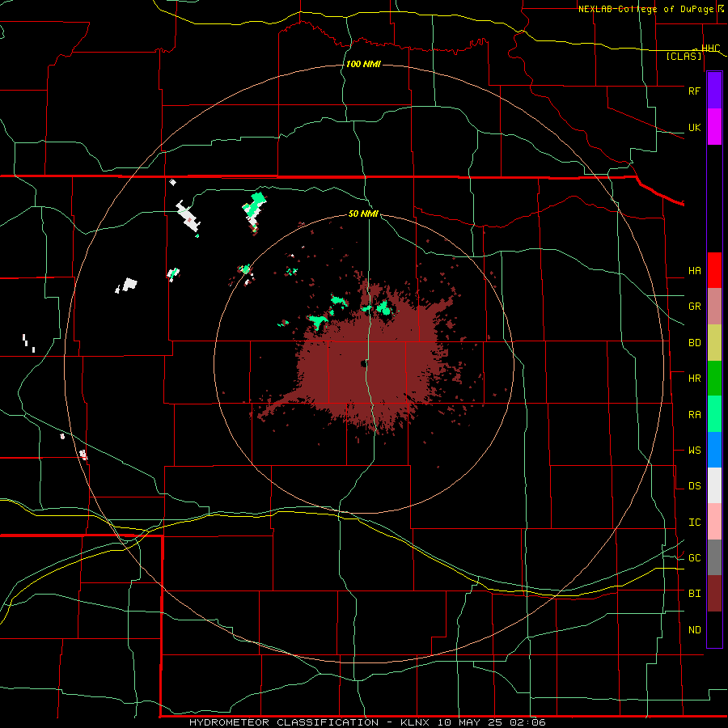Click the red HA color swatch
This screenshot has width=728, height=728.
pos(714,270)
